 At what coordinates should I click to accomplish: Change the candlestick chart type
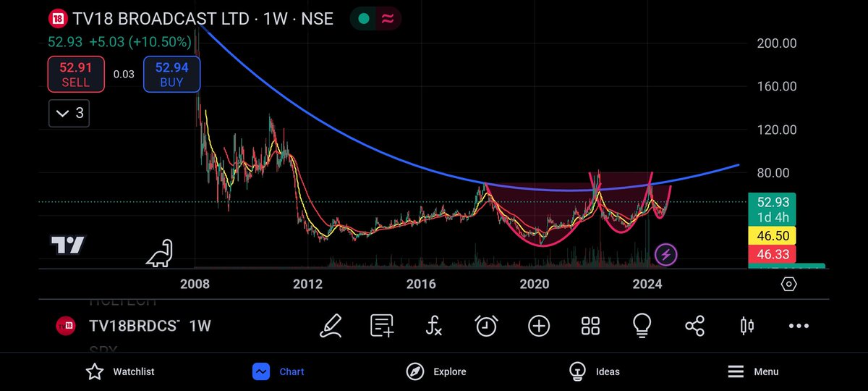pos(746,326)
